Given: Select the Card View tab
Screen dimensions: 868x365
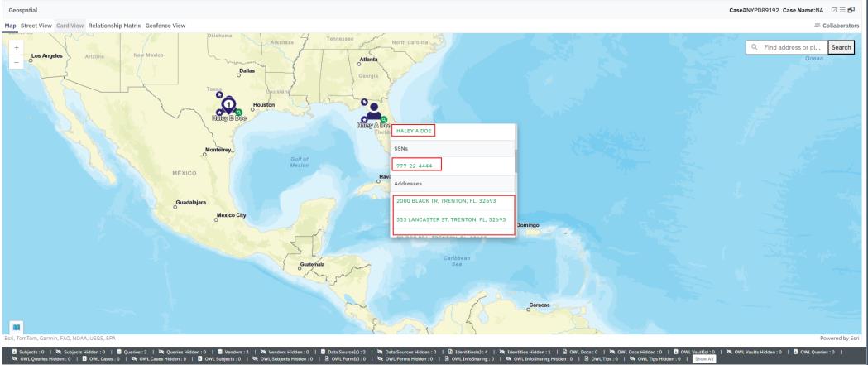Looking at the screenshot, I should (x=70, y=26).
